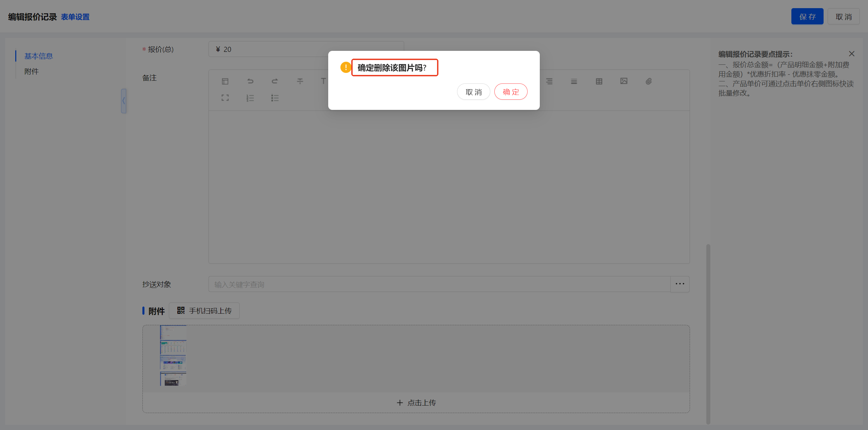This screenshot has height=430, width=868.
Task: Select 附件 in the left navigation
Action: click(x=32, y=72)
